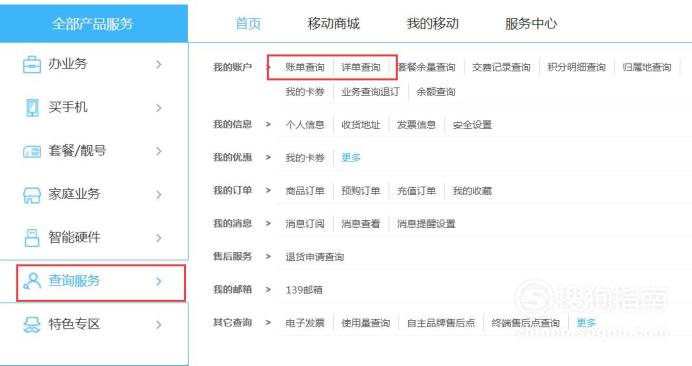Open the 自主品牌售后点 link
Image resolution: width=692 pixels, height=366 pixels.
click(441, 323)
